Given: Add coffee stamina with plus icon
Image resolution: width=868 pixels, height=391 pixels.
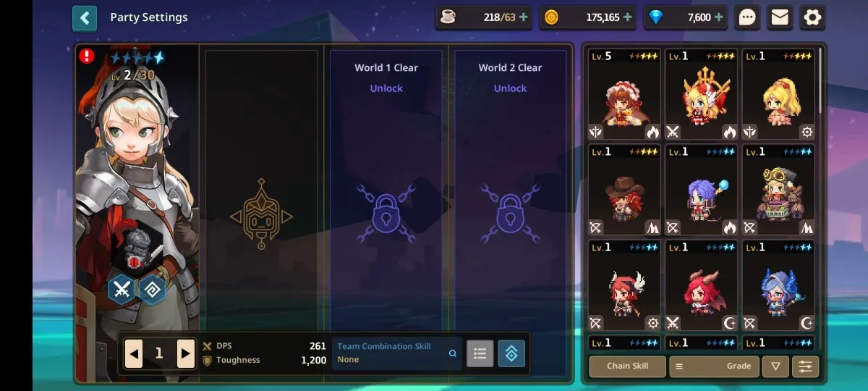Looking at the screenshot, I should coord(524,17).
